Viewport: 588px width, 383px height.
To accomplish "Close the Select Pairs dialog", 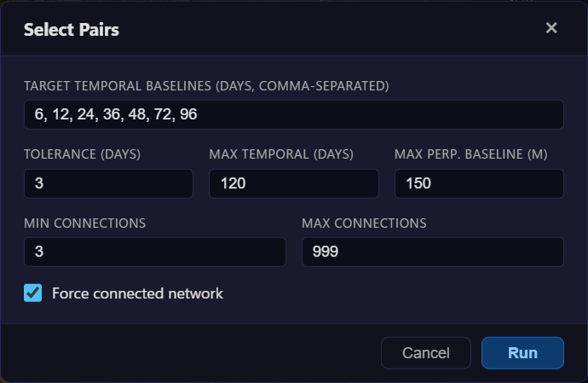I will coord(551,28).
